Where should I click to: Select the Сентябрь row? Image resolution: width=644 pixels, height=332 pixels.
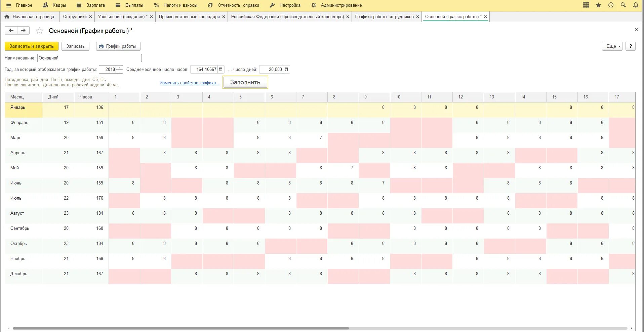320,231
